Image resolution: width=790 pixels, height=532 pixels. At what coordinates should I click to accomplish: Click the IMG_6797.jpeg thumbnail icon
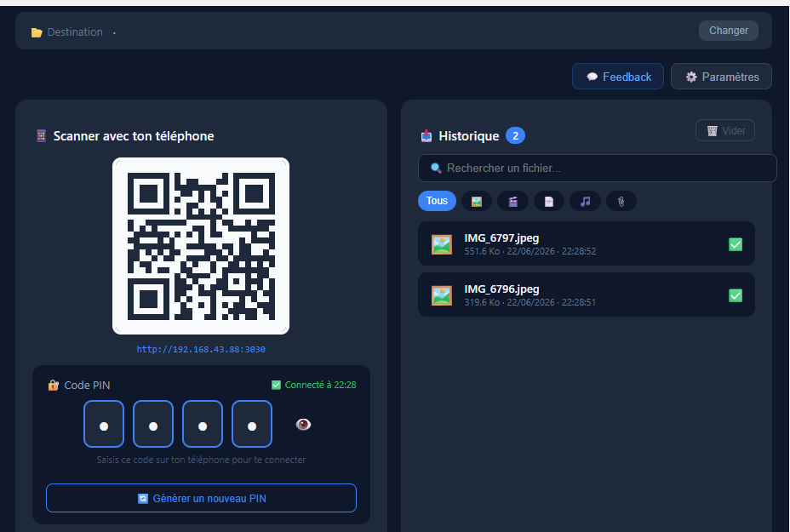[442, 244]
